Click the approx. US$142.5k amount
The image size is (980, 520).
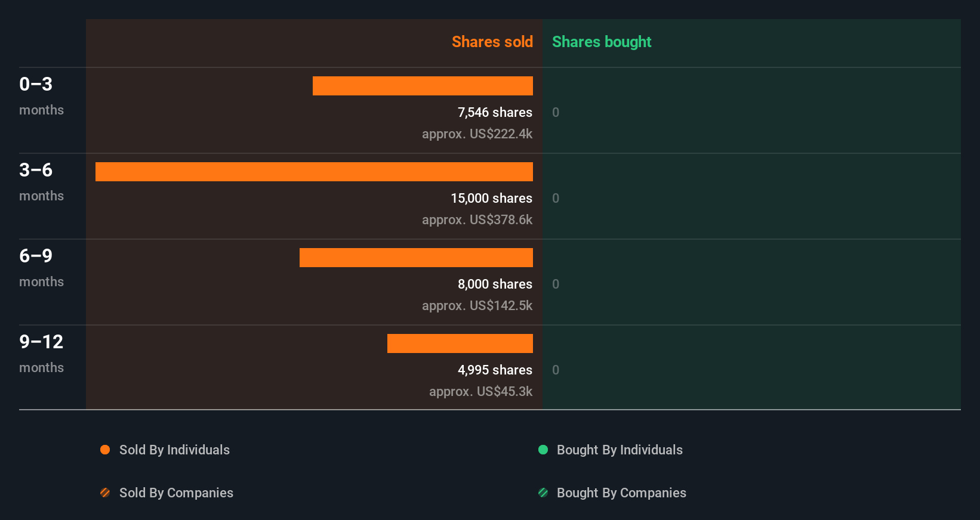[477, 305]
